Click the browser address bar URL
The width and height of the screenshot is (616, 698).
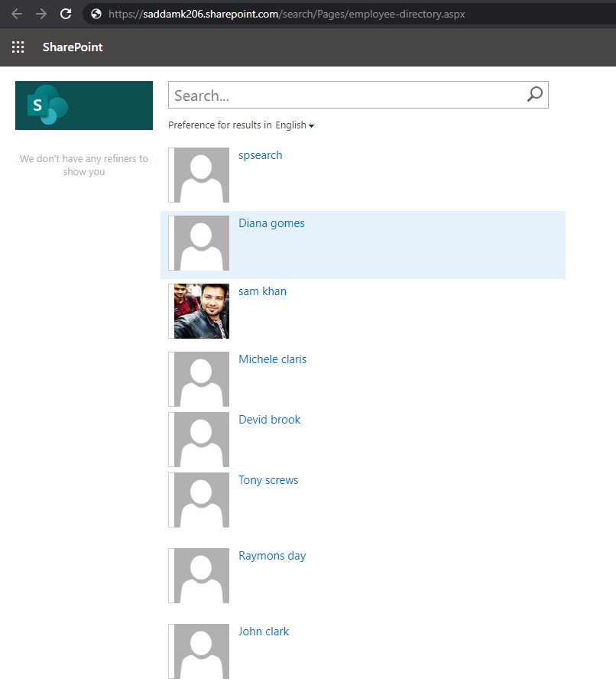287,15
